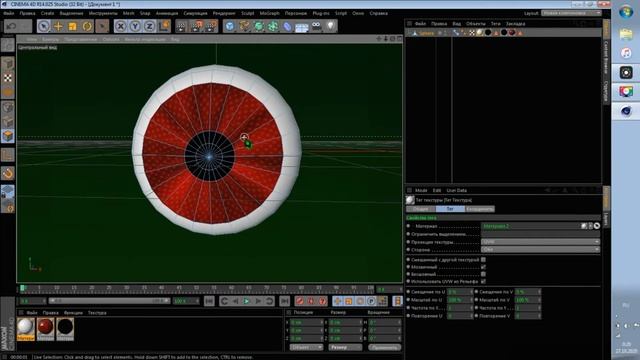Select the white material swatch
This screenshot has height=360, width=640.
point(25,329)
